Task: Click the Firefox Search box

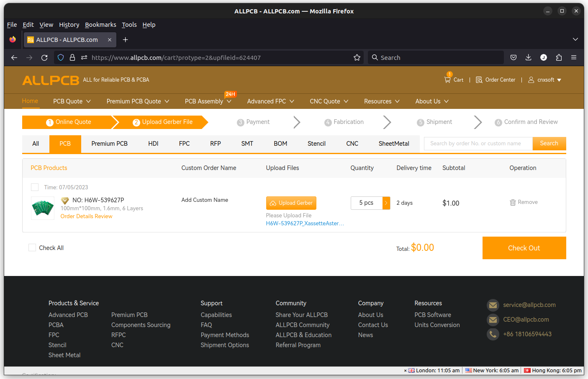Action: coord(436,58)
